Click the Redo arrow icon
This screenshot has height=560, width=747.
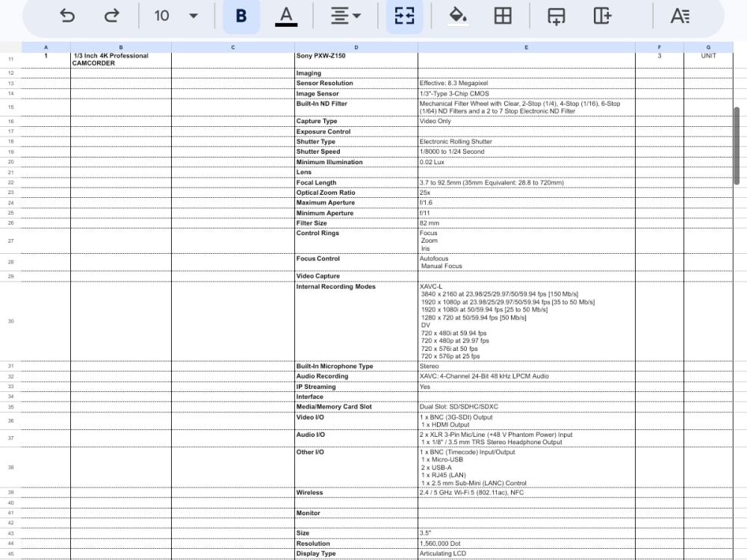coord(112,16)
